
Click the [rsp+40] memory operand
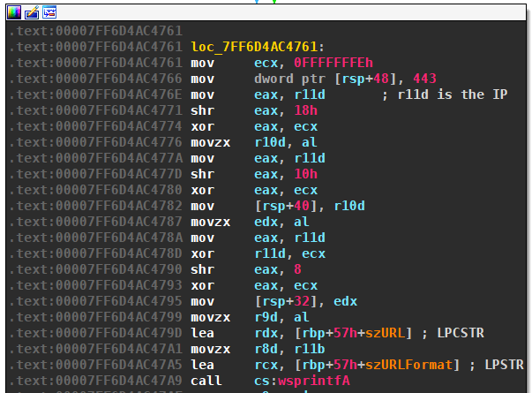(286, 206)
